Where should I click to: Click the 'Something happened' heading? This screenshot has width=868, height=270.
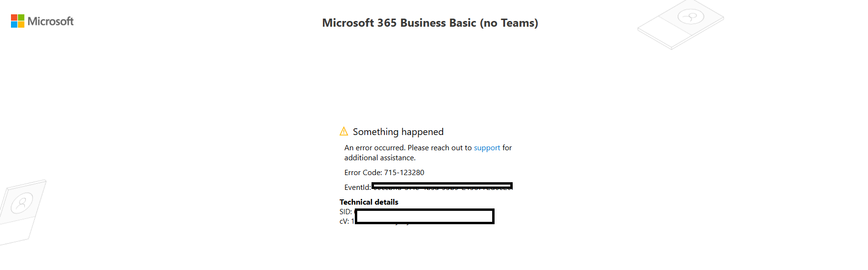[398, 132]
